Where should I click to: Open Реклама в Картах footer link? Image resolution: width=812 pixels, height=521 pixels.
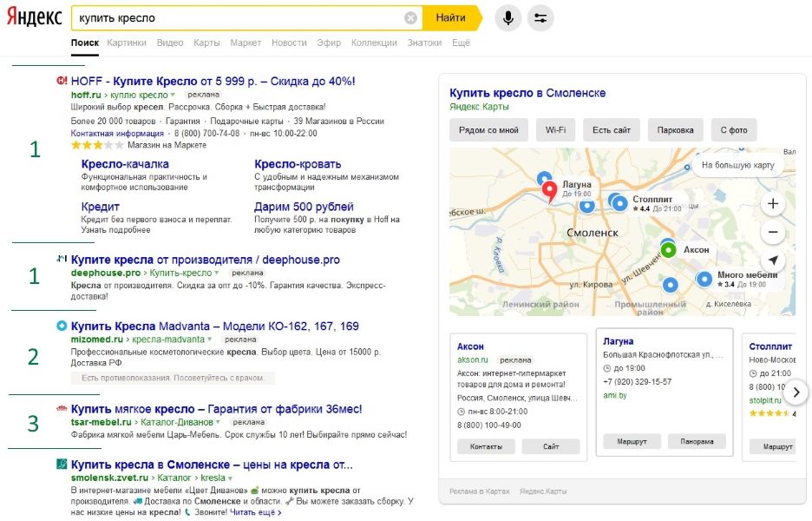(479, 491)
